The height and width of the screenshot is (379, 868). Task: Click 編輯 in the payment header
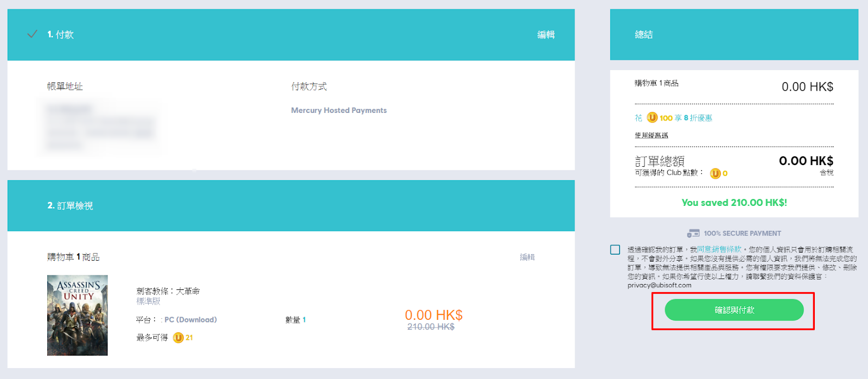546,35
